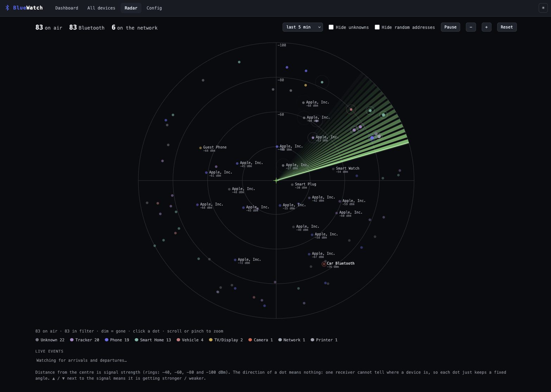Enable the Hide random addresses checkbox
The image size is (551, 392).
[377, 27]
